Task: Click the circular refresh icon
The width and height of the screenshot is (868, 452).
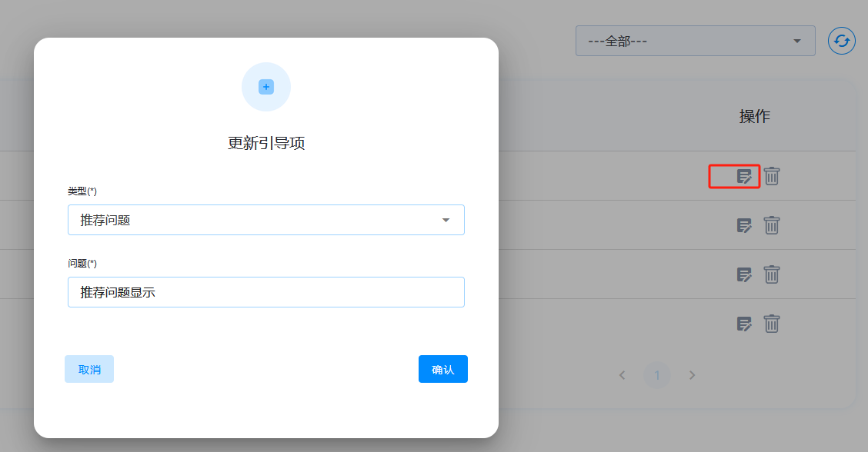Action: click(x=842, y=41)
